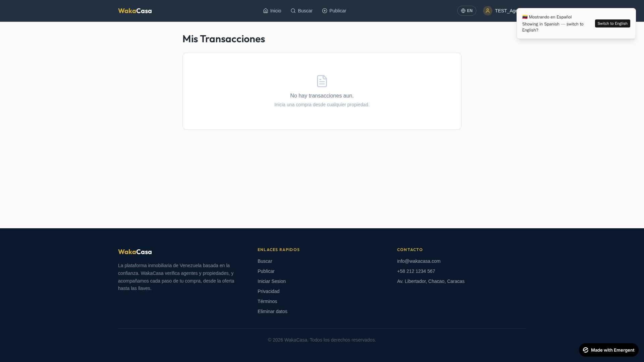Click 'Mostrando en Español' notification text
Screen dimensions: 644x362
550,17
